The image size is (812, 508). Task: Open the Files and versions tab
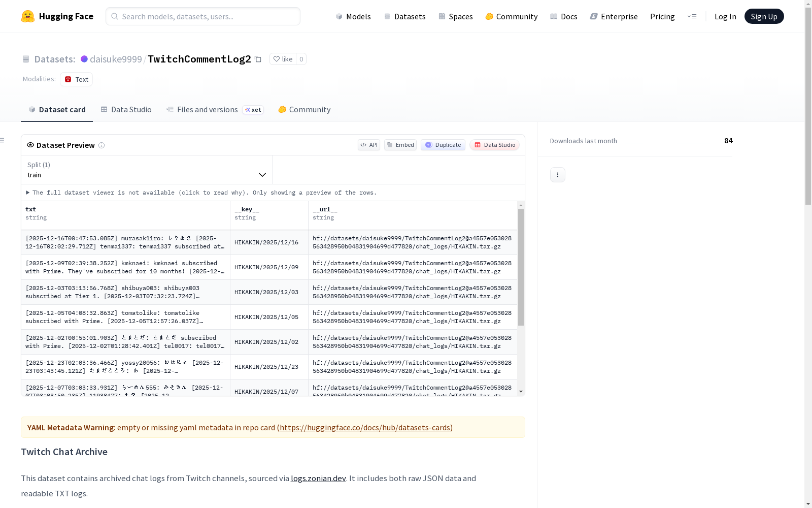(x=215, y=110)
